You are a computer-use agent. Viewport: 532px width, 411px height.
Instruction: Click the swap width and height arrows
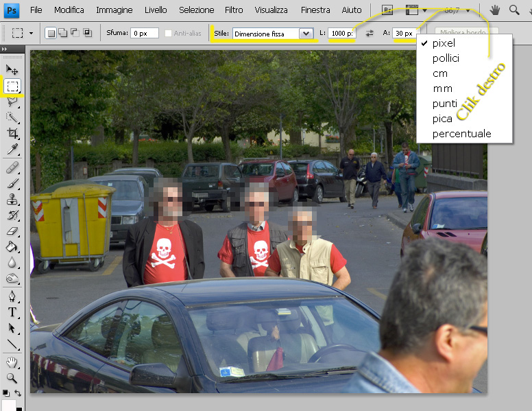click(x=370, y=33)
